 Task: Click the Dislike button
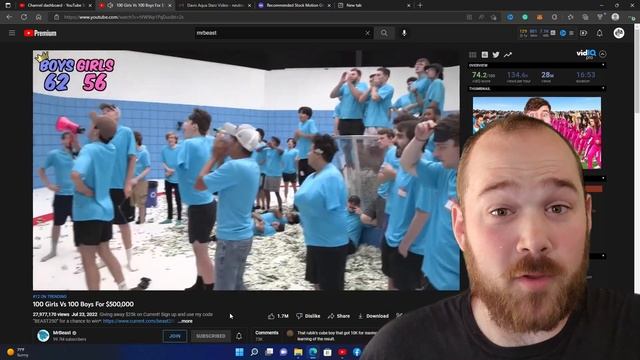(308, 316)
